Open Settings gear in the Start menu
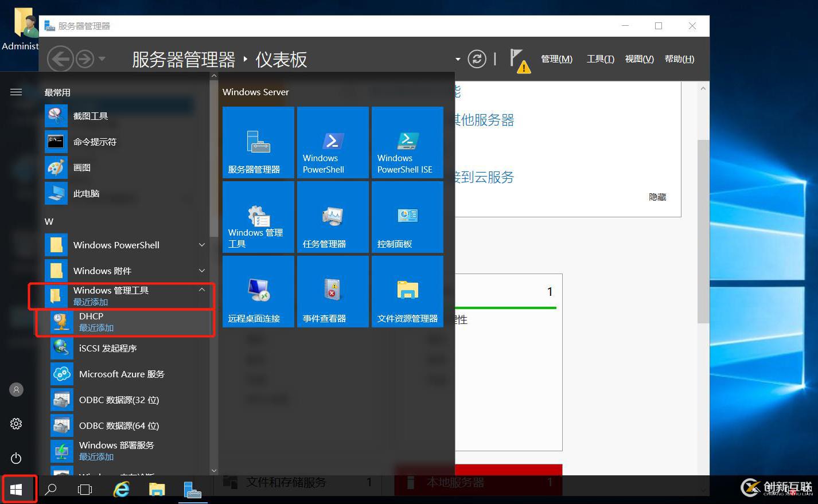 coord(16,424)
